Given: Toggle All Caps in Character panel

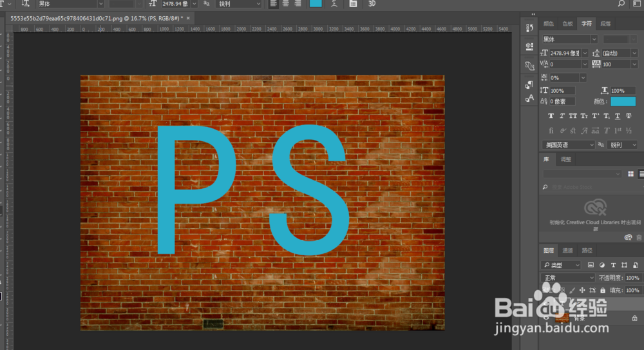Looking at the screenshot, I should click(x=573, y=116).
